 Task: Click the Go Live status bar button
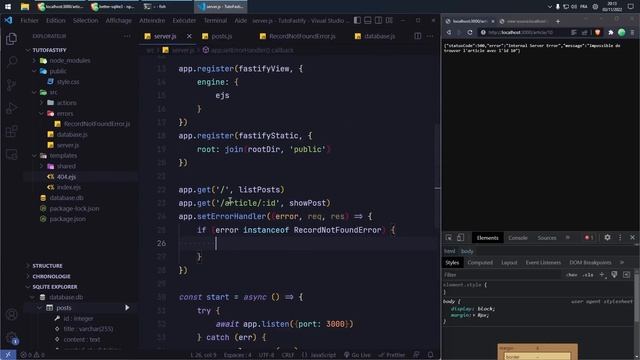pyautogui.click(x=357, y=355)
